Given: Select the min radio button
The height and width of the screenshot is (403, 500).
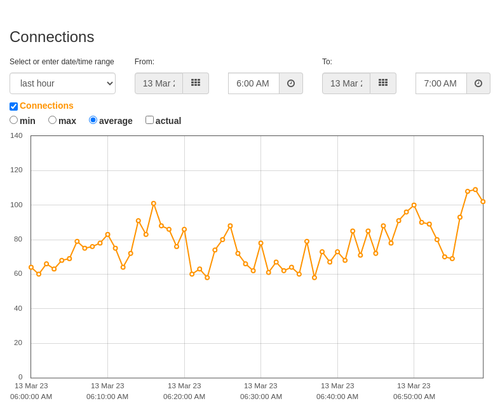Looking at the screenshot, I should (13, 120).
